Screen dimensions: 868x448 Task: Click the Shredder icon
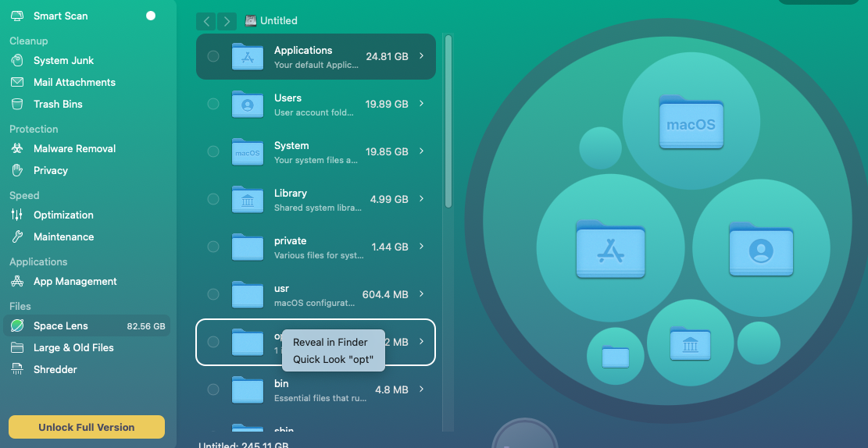pos(17,369)
